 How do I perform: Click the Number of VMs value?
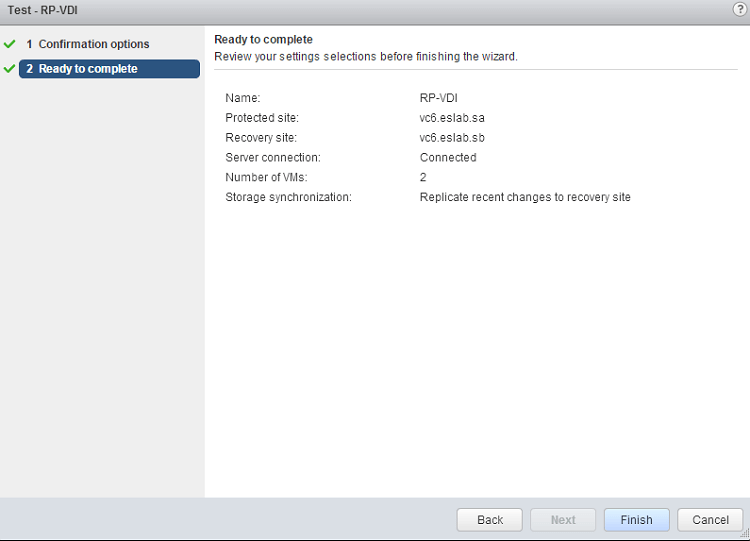[x=423, y=177]
